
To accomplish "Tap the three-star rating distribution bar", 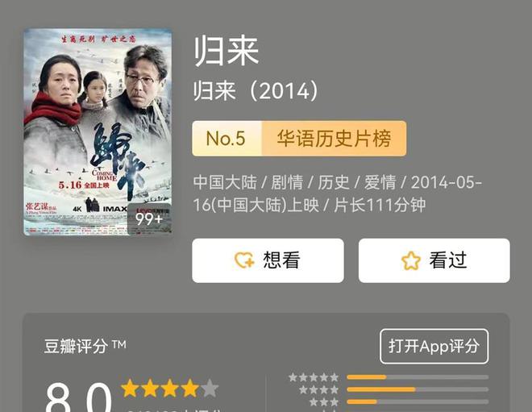I will click(x=418, y=402).
